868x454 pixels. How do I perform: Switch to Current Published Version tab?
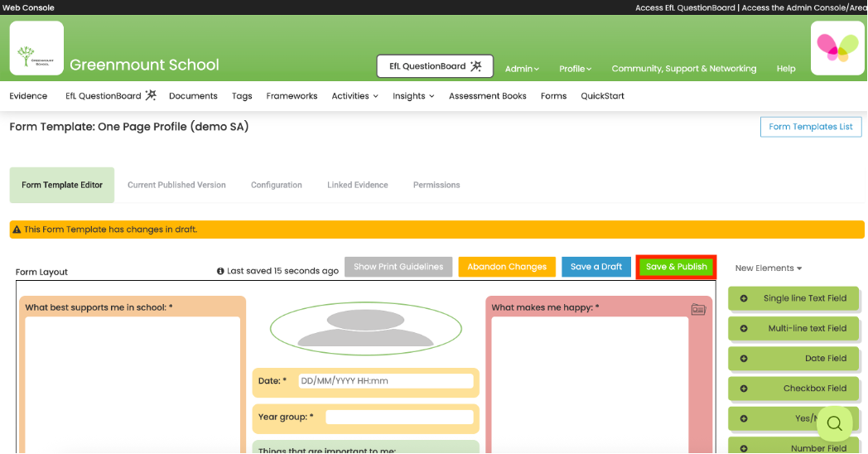click(176, 185)
